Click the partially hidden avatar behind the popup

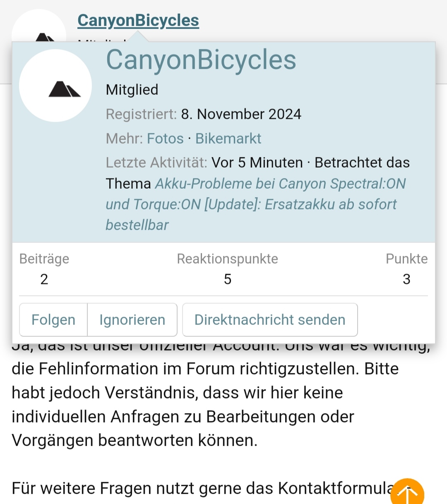[x=38, y=25]
